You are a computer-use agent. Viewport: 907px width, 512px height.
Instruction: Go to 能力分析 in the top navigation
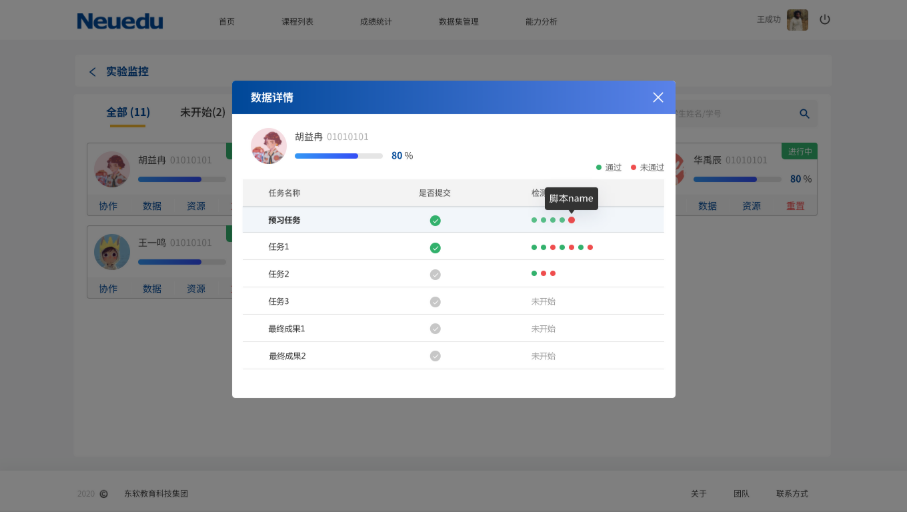tap(541, 21)
